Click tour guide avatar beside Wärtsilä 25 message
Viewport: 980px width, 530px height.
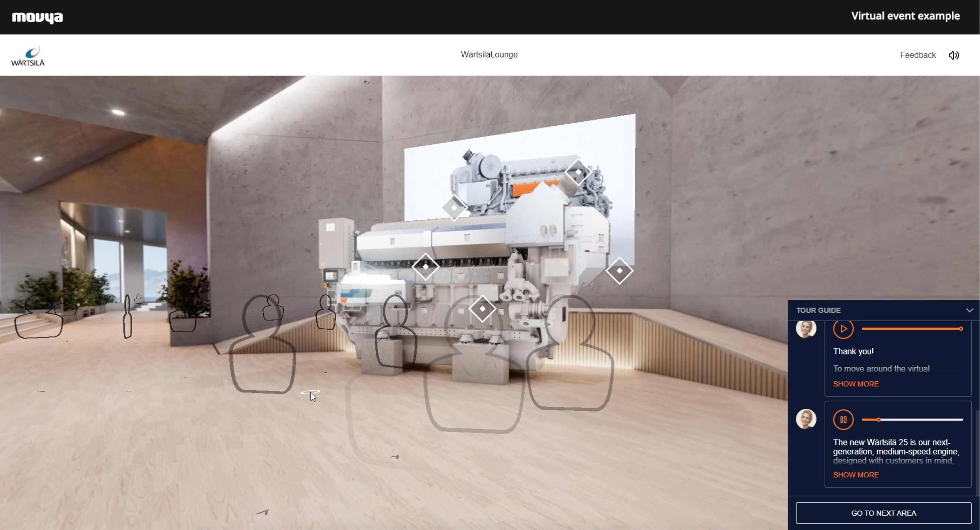click(x=806, y=419)
